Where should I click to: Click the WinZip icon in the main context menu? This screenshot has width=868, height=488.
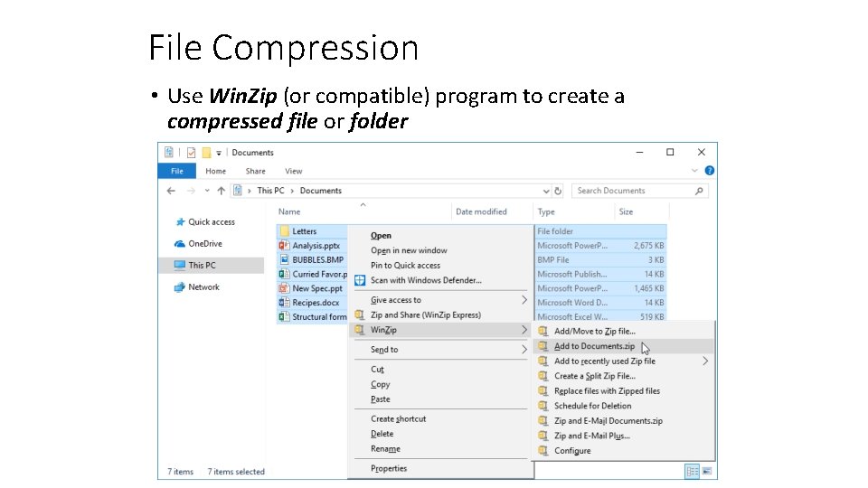point(360,330)
